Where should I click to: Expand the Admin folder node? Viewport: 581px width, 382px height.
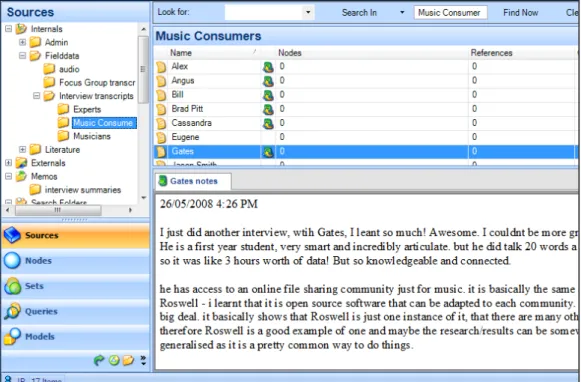tap(23, 42)
